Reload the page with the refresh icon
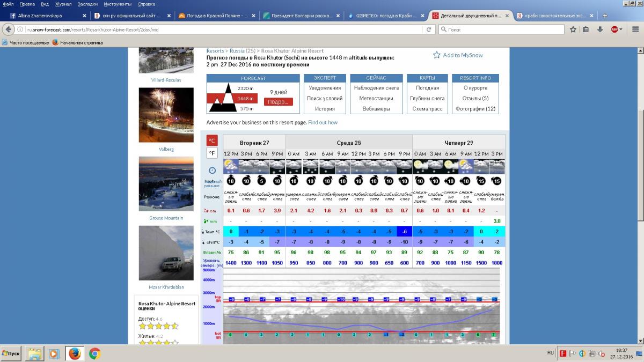 429,29
